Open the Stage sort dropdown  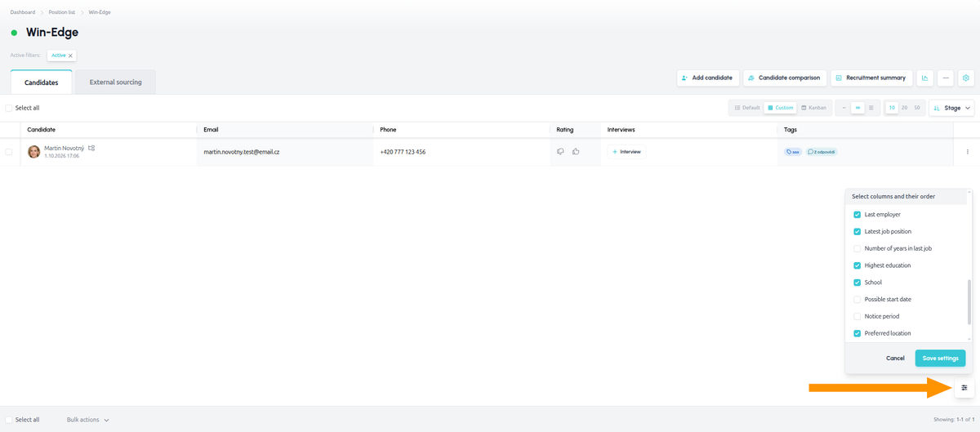pyautogui.click(x=951, y=108)
